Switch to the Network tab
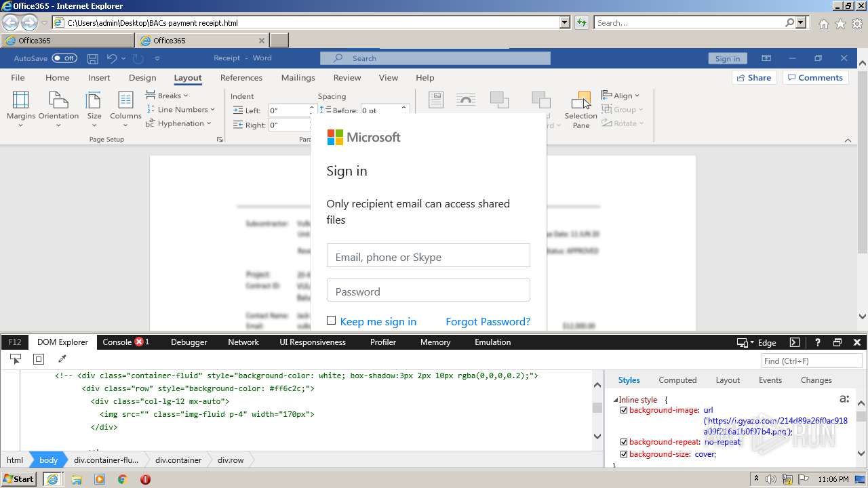This screenshot has width=868, height=488. point(243,342)
